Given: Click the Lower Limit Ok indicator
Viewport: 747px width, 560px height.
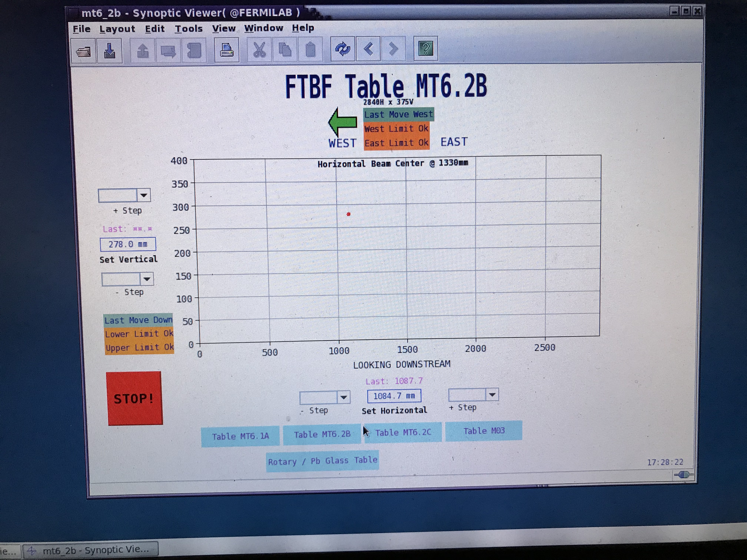Looking at the screenshot, I should [x=139, y=334].
